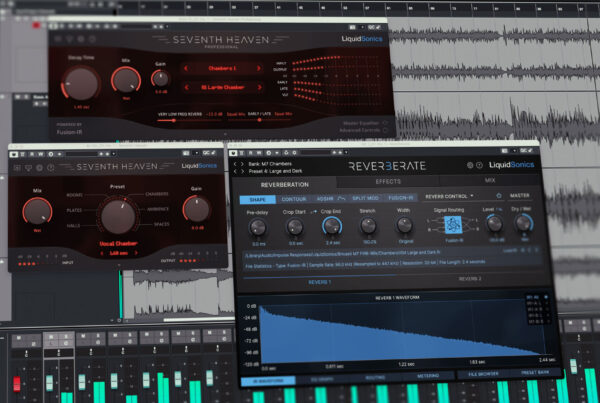Switch to REVERB 2
This screenshot has width=600, height=403.
coord(470,279)
